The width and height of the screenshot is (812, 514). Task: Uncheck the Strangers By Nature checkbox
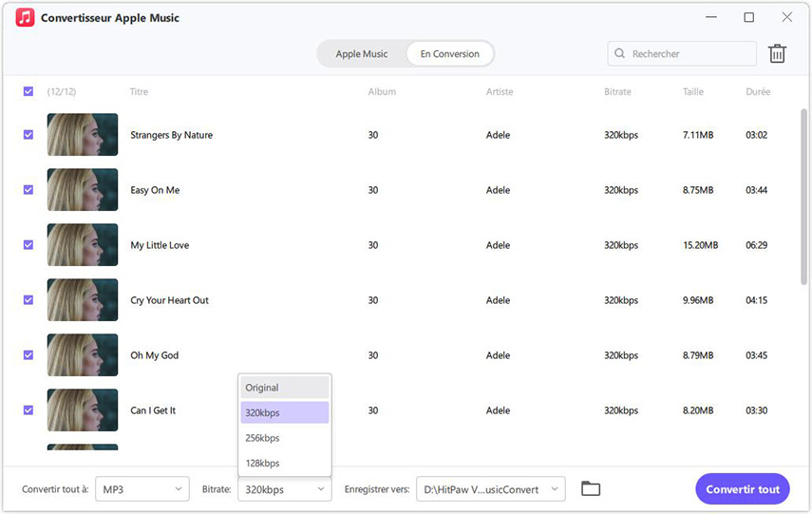(x=28, y=135)
